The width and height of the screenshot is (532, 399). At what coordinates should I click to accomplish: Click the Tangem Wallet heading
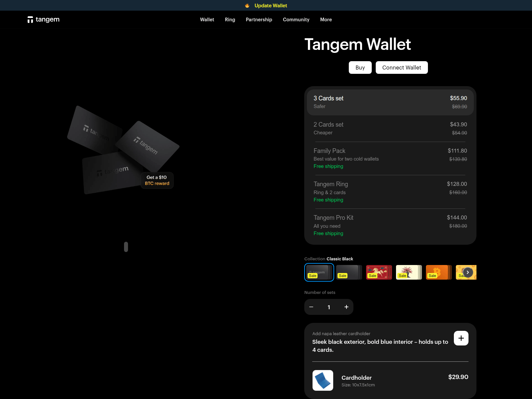click(358, 44)
